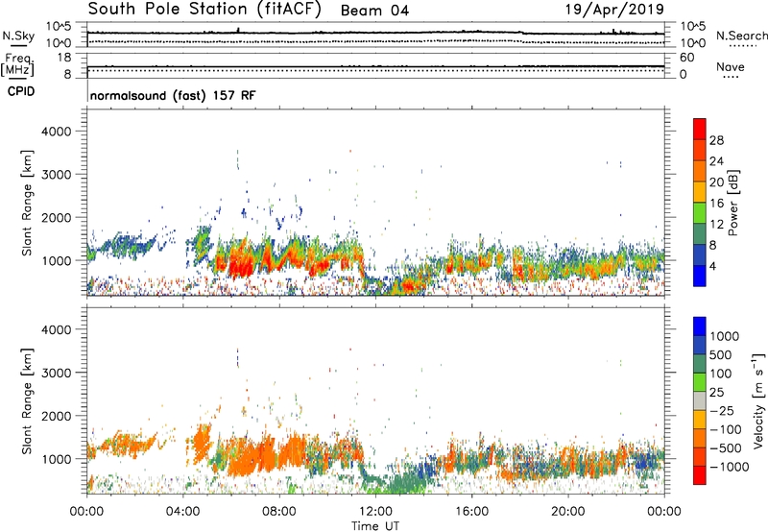Click the 'Freq. [MHz]' axis label

click(x=17, y=65)
